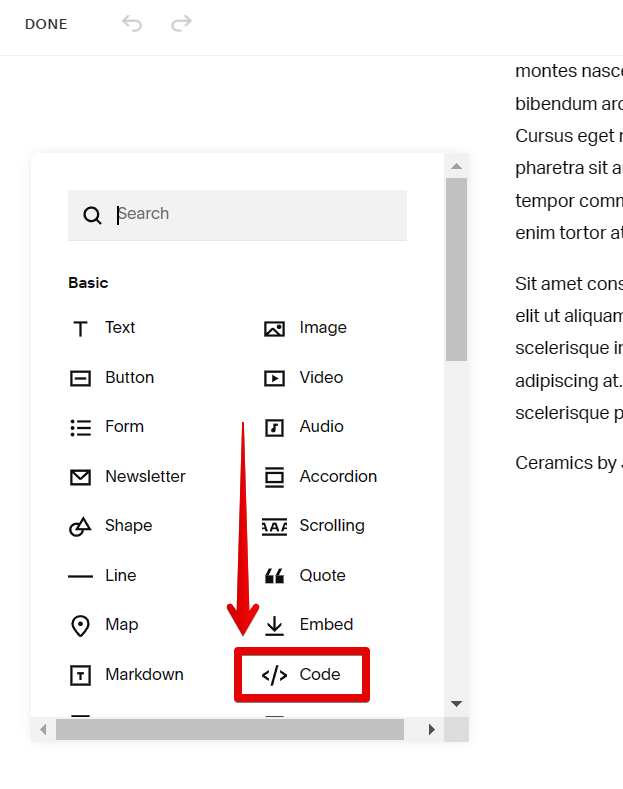
Task: Click the search magnifier icon
Action: coord(92,215)
